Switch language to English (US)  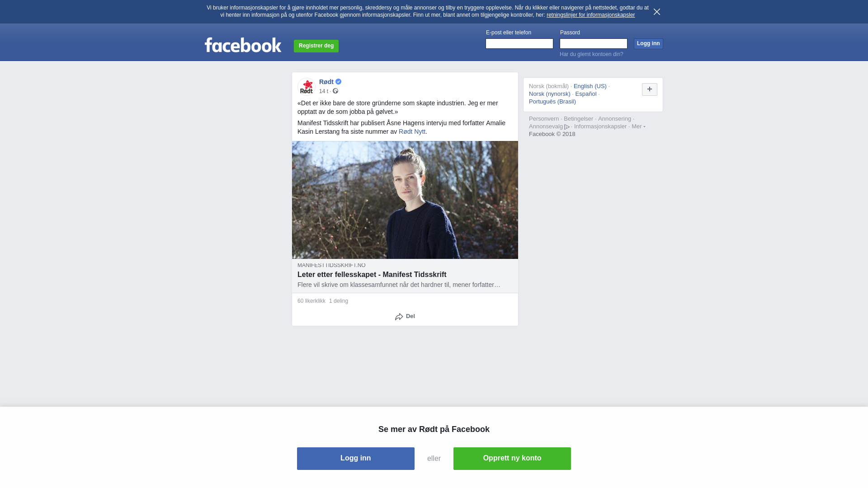click(x=590, y=86)
